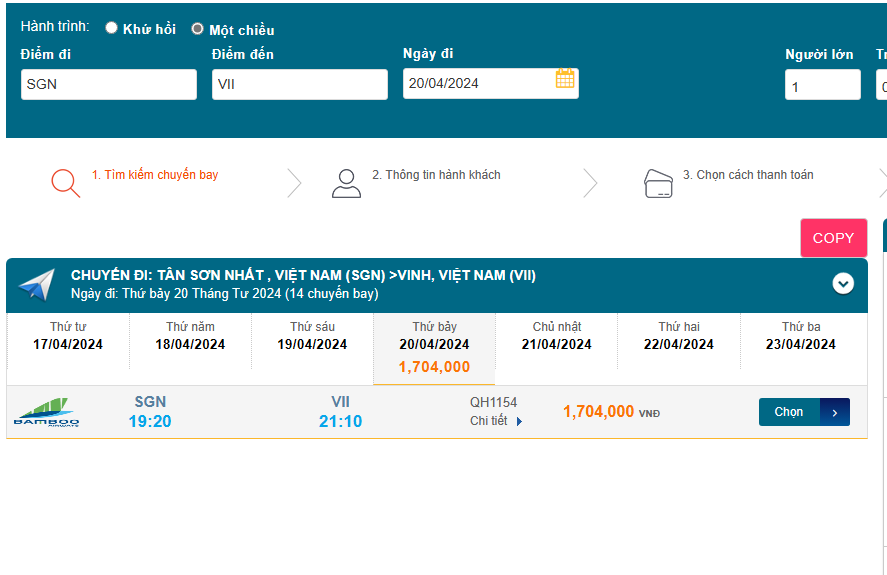The image size is (887, 575).
Task: Open the calendar date picker icon
Action: (565, 79)
